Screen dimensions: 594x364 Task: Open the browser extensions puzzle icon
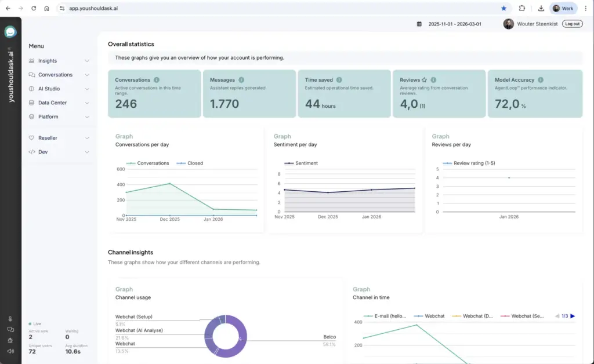coord(521,8)
